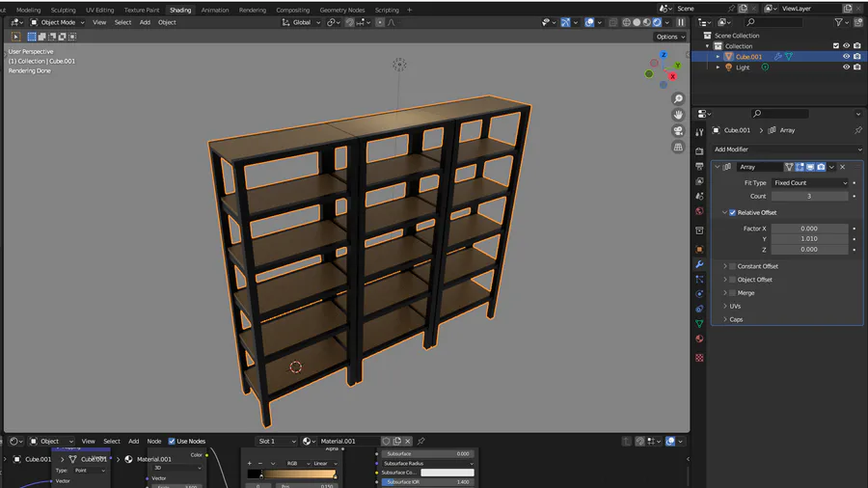This screenshot has height=488, width=868.
Task: Click the zoom magnifier viewport gizmo
Action: pos(678,99)
